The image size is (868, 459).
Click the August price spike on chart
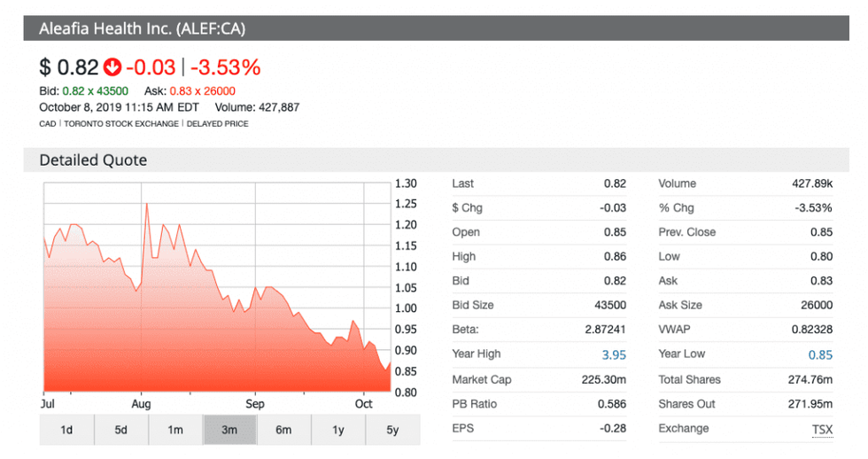146,206
